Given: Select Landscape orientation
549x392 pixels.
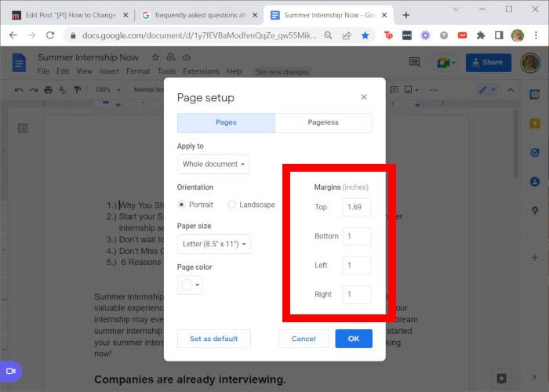Looking at the screenshot, I should coord(232,205).
